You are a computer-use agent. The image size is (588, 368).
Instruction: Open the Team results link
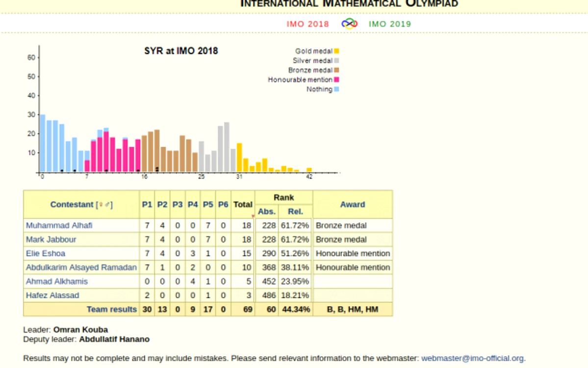point(112,310)
